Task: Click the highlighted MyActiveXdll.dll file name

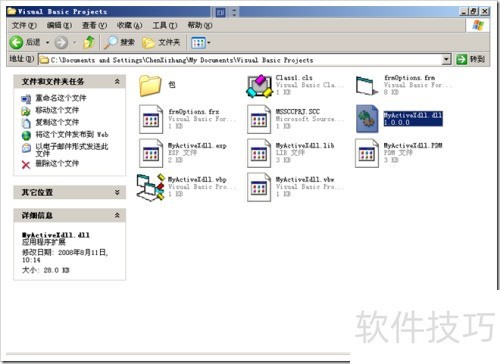Action: (413, 115)
